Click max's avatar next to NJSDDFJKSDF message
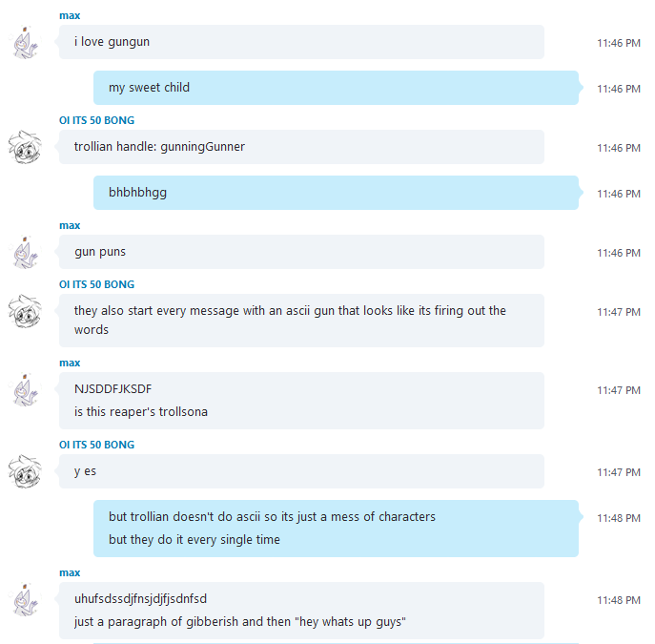 pyautogui.click(x=25, y=389)
